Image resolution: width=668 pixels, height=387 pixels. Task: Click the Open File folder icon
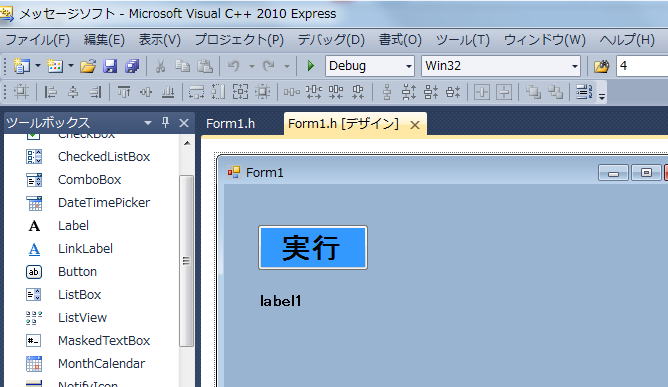pos(88,66)
